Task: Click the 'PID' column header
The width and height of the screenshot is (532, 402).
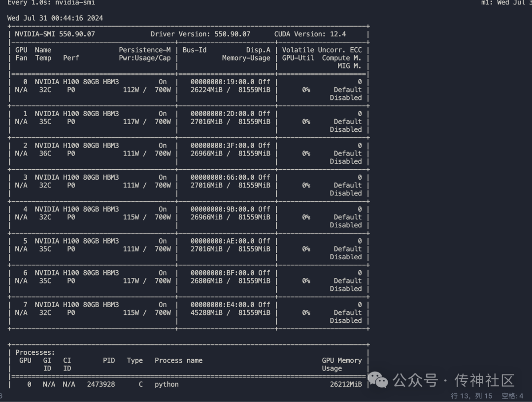Action: click(109, 361)
